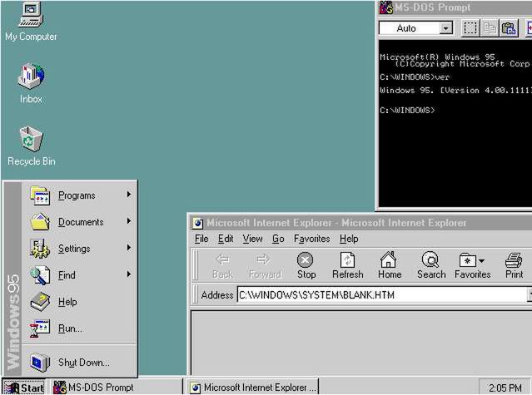Click the Copy icon in MS-DOS Prompt toolbar
The height and width of the screenshot is (395, 532).
coord(490,28)
